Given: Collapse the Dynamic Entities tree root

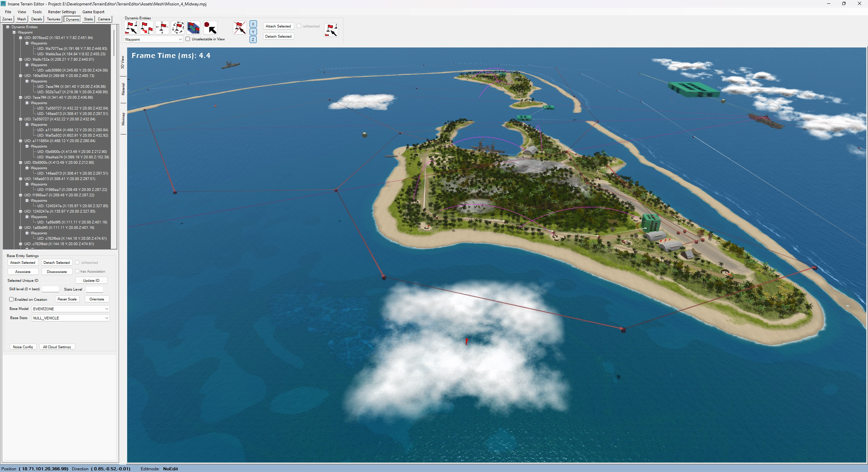Looking at the screenshot, I should pyautogui.click(x=7, y=27).
